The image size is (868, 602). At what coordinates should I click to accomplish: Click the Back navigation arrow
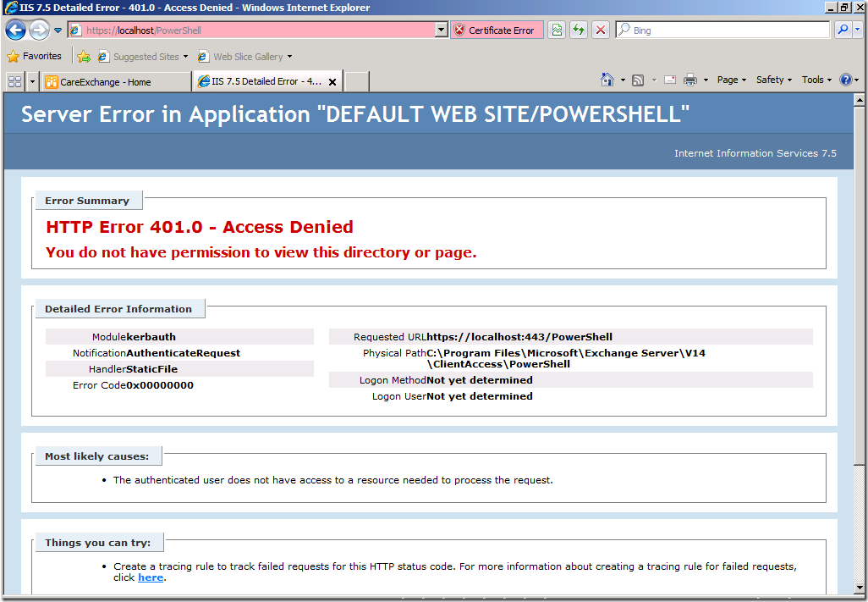pyautogui.click(x=15, y=30)
